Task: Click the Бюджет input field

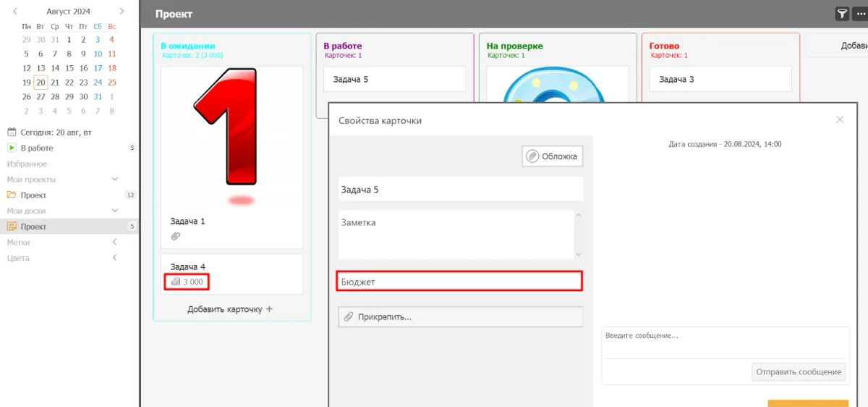Action: pos(459,281)
